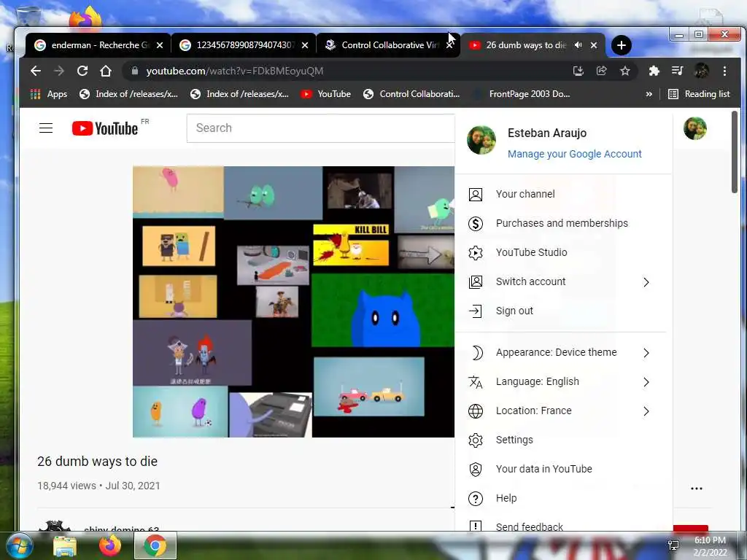Expand Location: France options
The width and height of the screenshot is (747, 560).
click(x=564, y=411)
